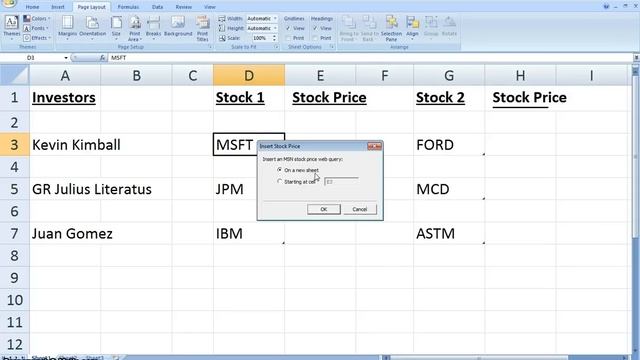Screen dimensions: 640x360
Task: Open the Margins options
Action: pyautogui.click(x=67, y=27)
